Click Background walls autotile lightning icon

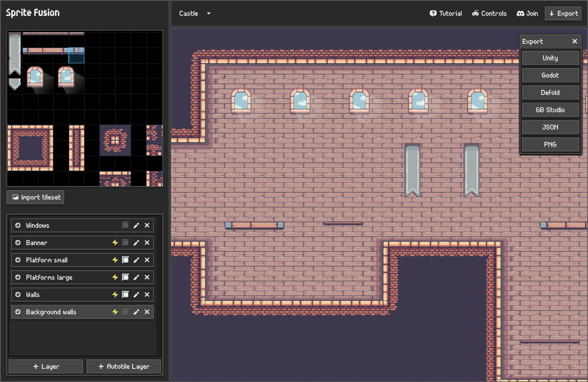(115, 312)
